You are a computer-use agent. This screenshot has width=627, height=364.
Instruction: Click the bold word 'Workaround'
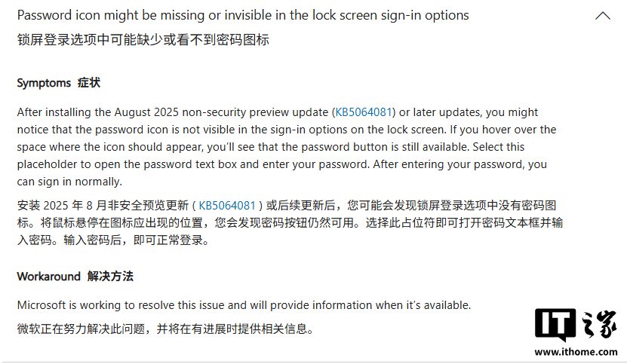[48, 277]
